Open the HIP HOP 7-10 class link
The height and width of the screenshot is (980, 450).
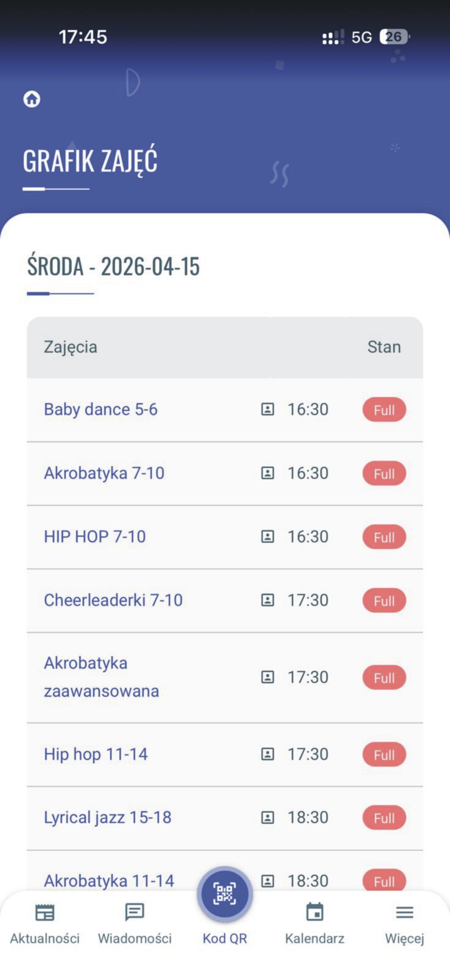[95, 537]
